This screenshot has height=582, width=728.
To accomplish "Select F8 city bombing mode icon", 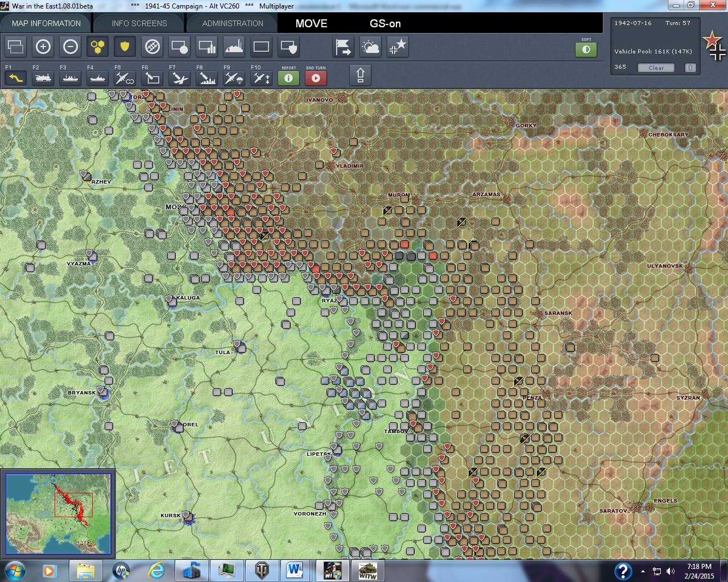I will pos(207,77).
